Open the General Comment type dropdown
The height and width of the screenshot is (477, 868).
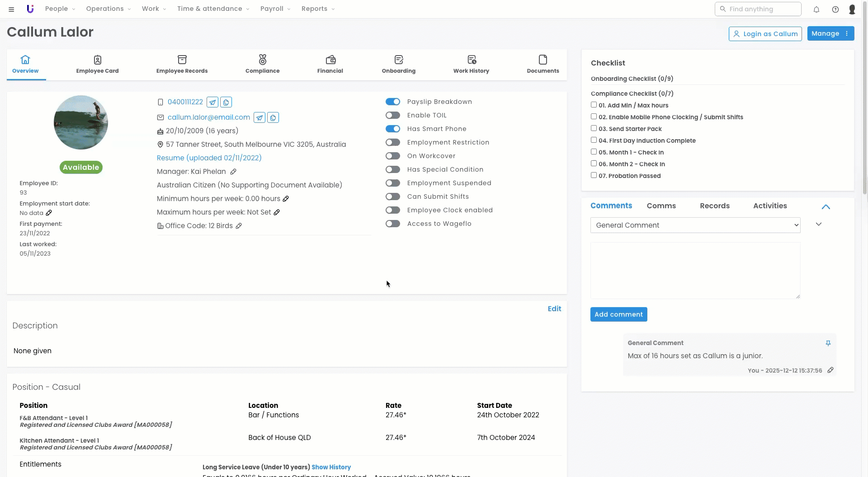695,225
